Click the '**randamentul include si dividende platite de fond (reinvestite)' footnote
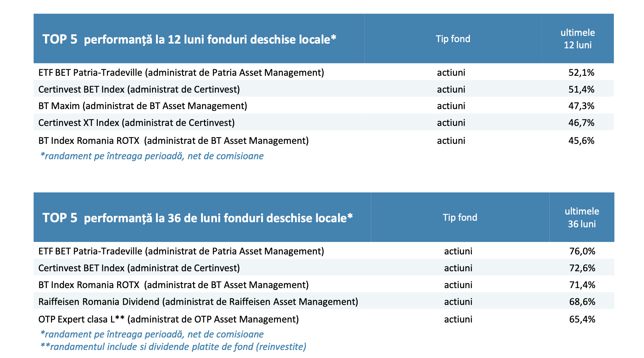The image size is (644, 358). pos(173,347)
